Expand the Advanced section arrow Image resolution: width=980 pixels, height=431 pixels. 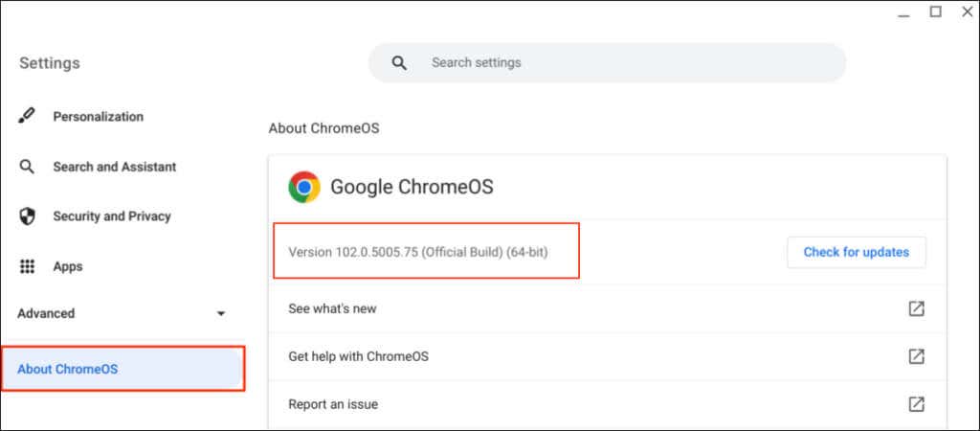tap(221, 313)
